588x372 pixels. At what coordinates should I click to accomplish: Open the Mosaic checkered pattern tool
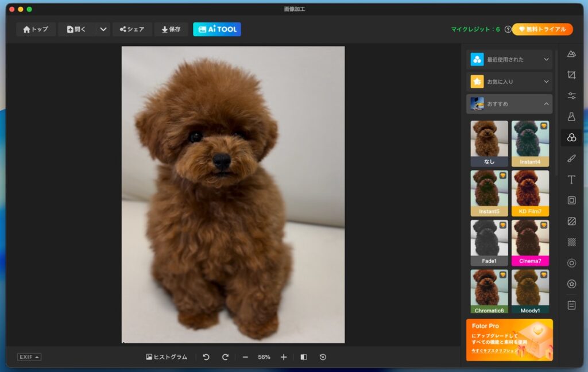point(571,242)
